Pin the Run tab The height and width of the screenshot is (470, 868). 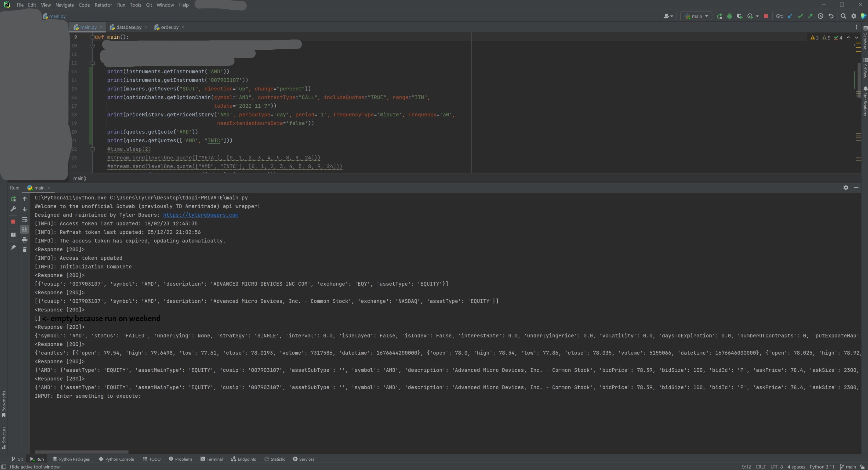point(13,248)
